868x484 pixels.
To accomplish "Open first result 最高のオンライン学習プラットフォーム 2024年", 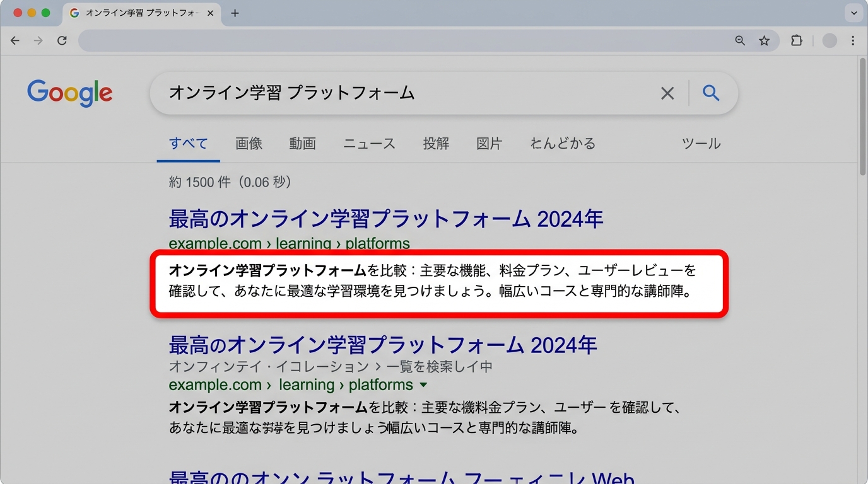I will pyautogui.click(x=385, y=219).
